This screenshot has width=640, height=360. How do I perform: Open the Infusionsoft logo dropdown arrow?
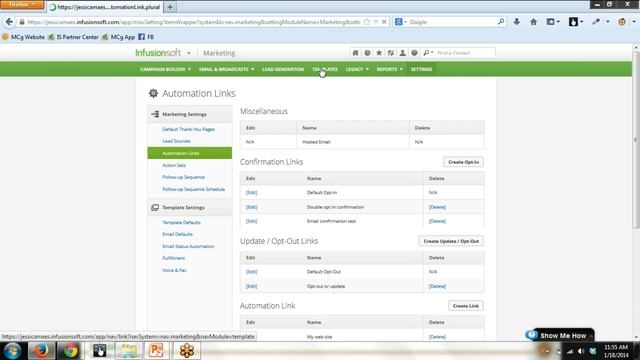click(x=189, y=53)
